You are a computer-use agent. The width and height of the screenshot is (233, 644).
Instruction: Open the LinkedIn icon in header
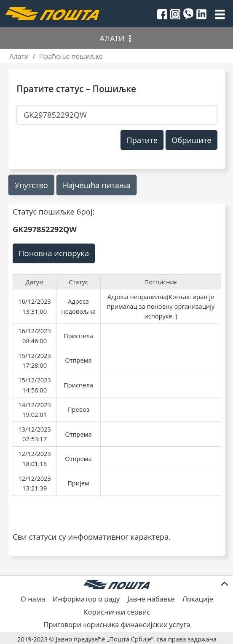pyautogui.click(x=201, y=14)
